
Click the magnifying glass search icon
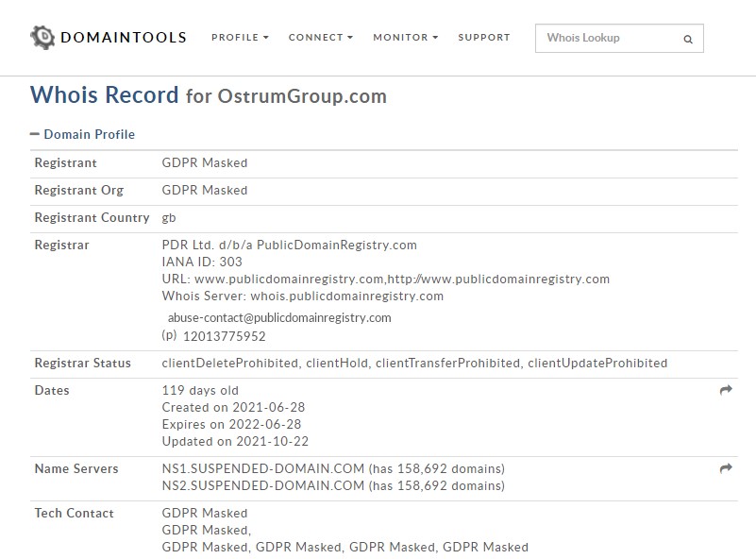tap(688, 38)
